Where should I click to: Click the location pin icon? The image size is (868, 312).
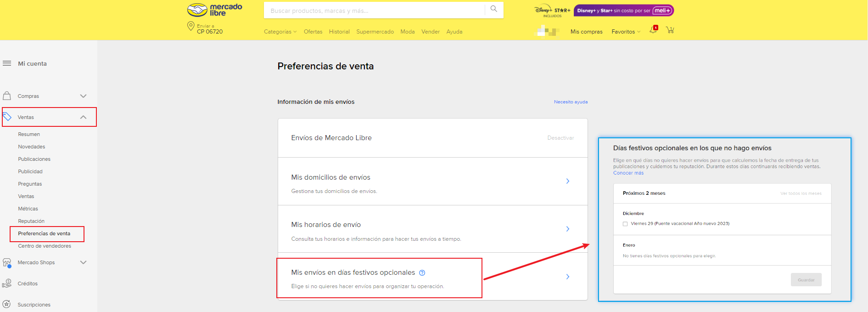tap(191, 27)
